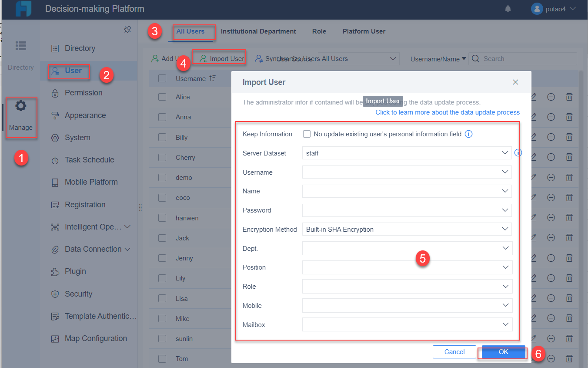Screen dimensions: 588x368
Task: Select all users with the header checkbox
Action: coord(162,78)
